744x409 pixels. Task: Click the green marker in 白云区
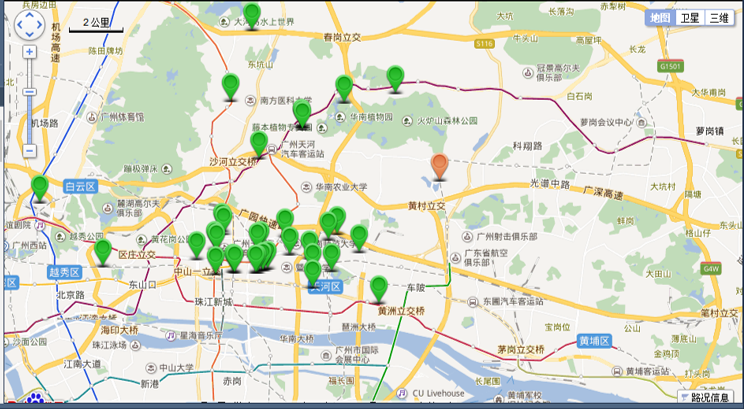tap(39, 187)
